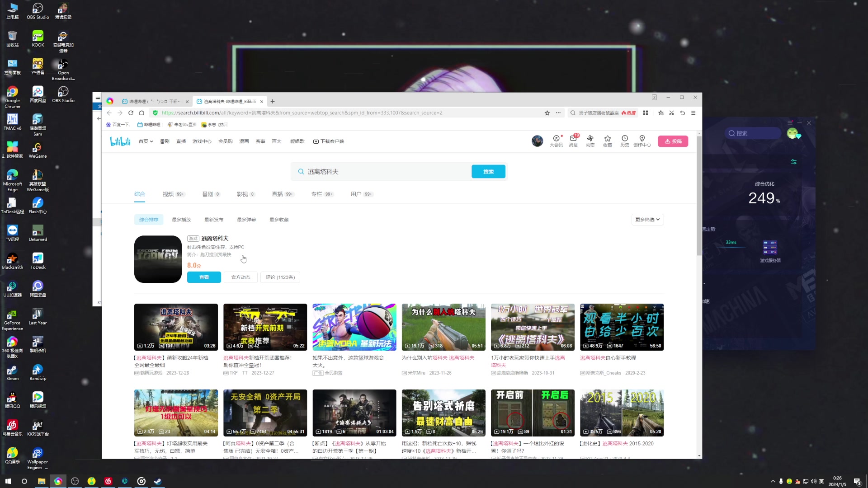Screen dimensions: 868x488
Task: Open the browser hamburger menu icon
Action: click(693, 113)
